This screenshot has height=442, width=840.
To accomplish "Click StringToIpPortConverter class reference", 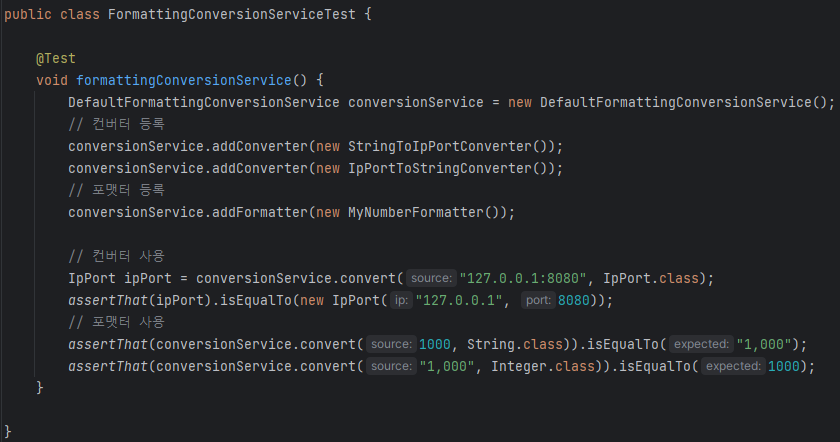I will (x=440, y=146).
